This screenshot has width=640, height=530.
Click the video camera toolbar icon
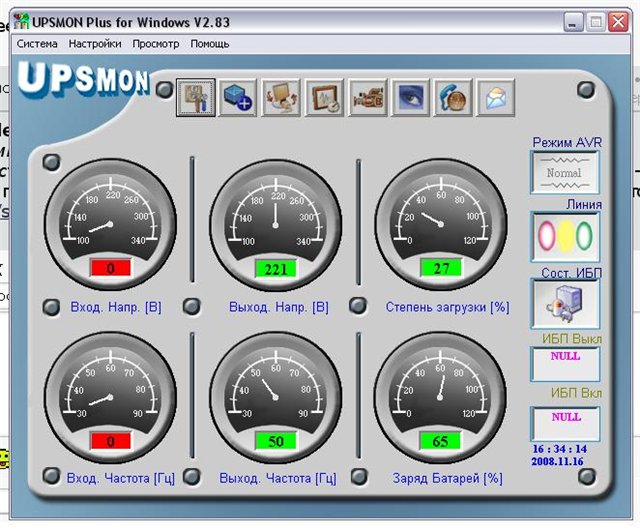[367, 97]
